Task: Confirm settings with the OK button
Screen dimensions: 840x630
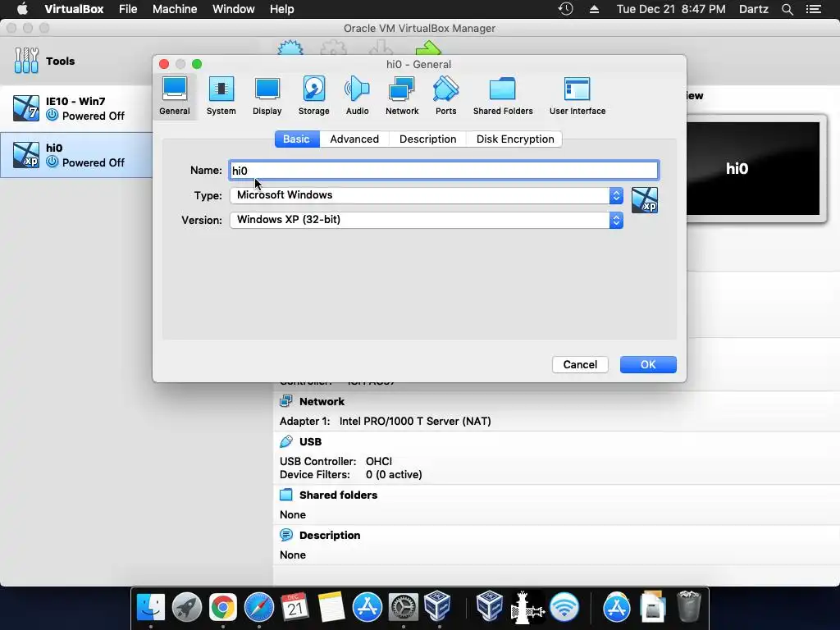Action: [648, 364]
